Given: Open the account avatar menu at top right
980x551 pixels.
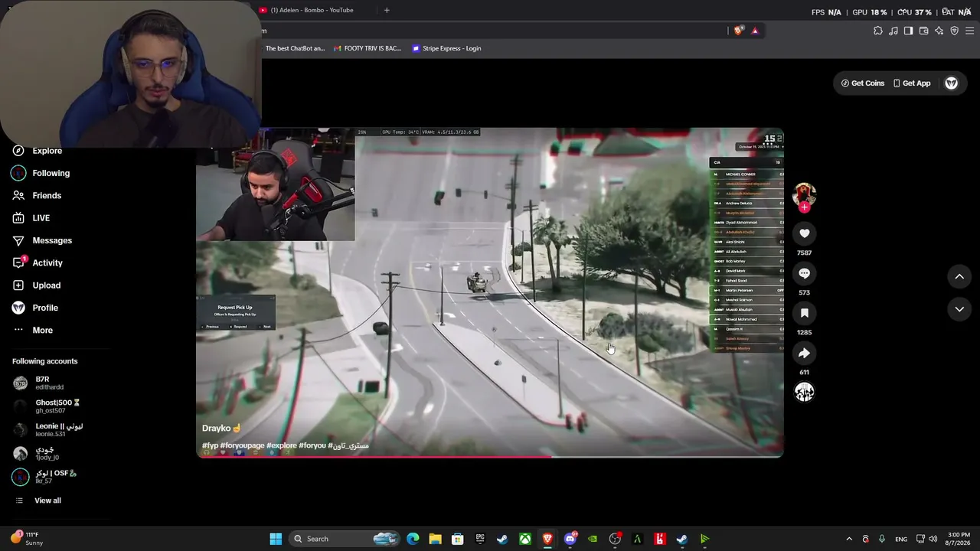Looking at the screenshot, I should click(x=952, y=83).
